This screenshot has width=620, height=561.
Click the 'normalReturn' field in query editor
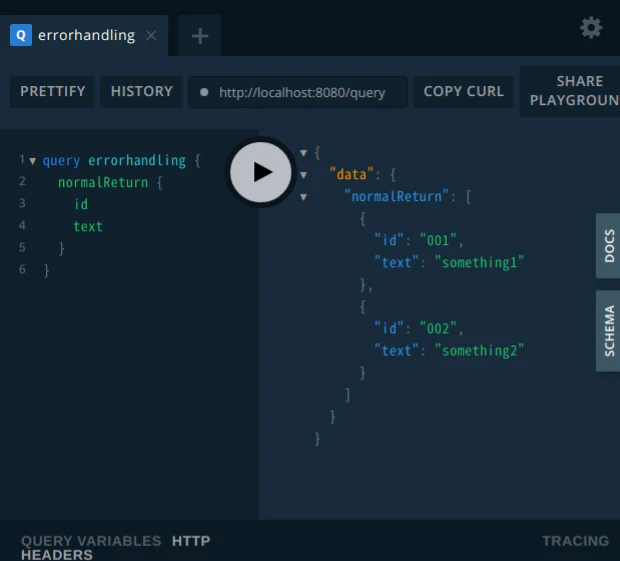(103, 182)
